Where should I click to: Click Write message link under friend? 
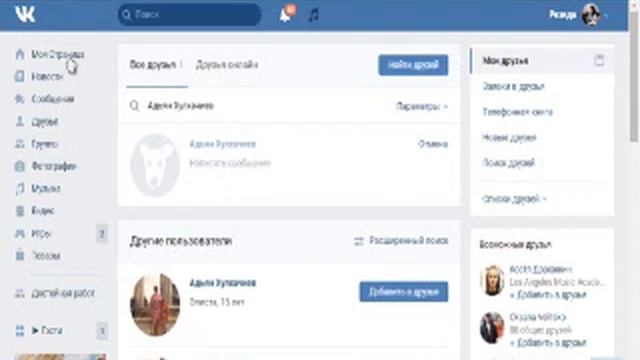230,163
